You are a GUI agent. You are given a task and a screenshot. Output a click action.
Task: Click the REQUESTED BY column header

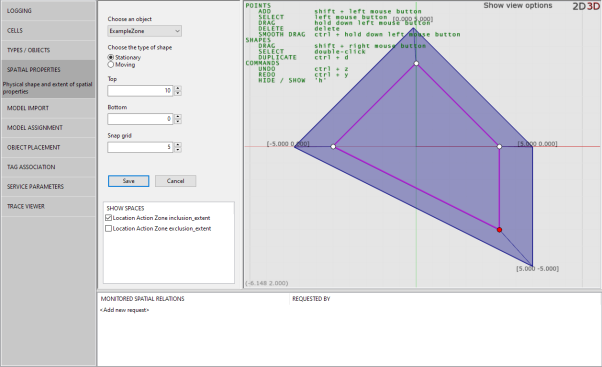(x=311, y=299)
